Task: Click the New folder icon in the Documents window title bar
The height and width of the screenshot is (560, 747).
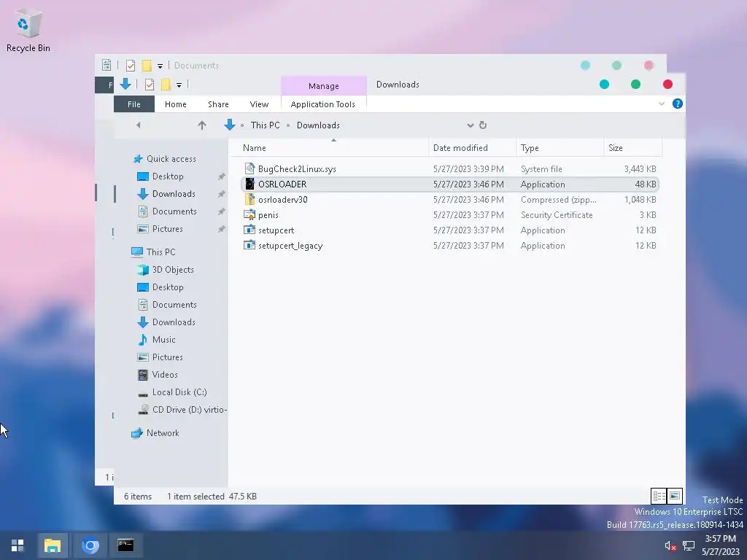Action: point(147,65)
